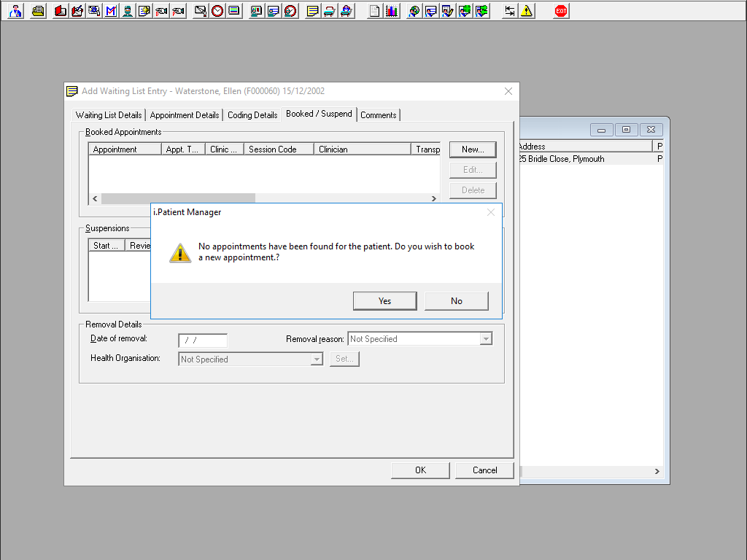
Task: Click the person with CD disc icon
Action: point(414,10)
